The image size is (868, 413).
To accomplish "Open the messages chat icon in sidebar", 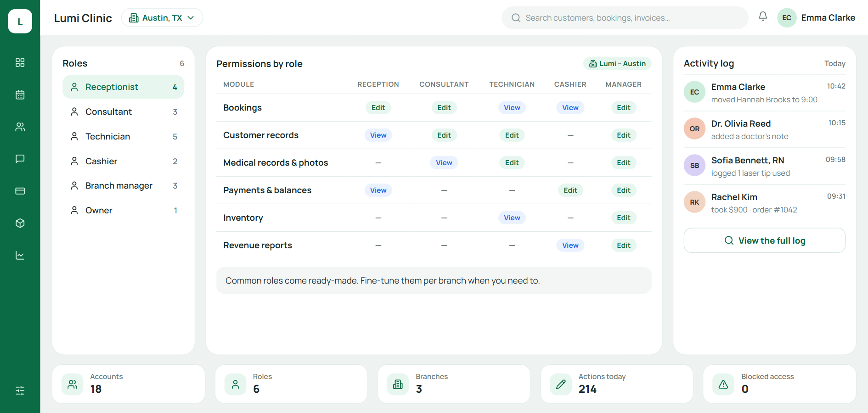I will coord(20,159).
